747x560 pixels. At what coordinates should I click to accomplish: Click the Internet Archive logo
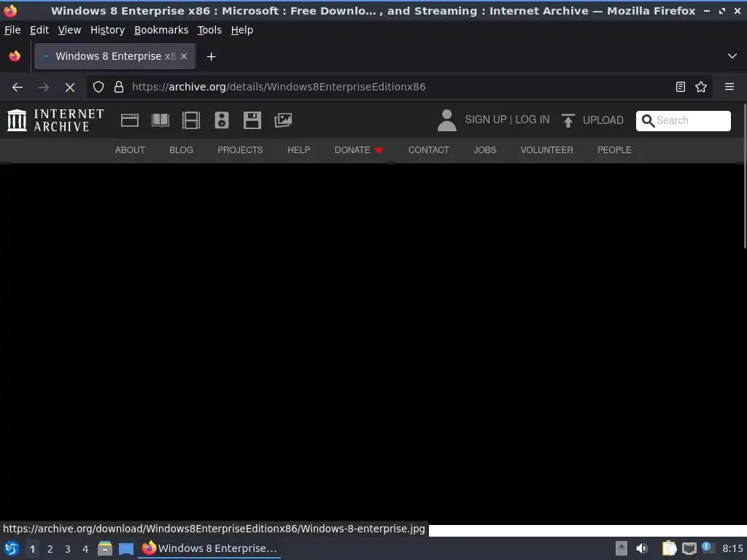coord(55,120)
